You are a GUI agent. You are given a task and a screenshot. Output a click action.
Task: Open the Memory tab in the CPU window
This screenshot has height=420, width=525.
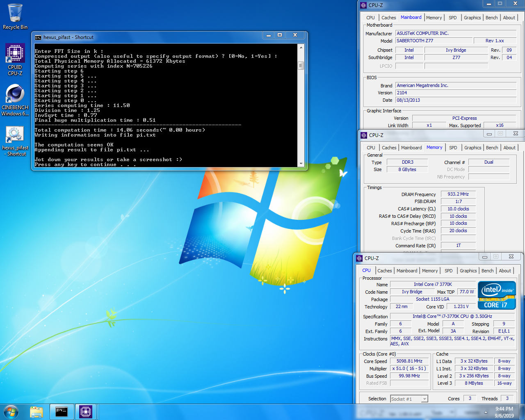pyautogui.click(x=429, y=271)
